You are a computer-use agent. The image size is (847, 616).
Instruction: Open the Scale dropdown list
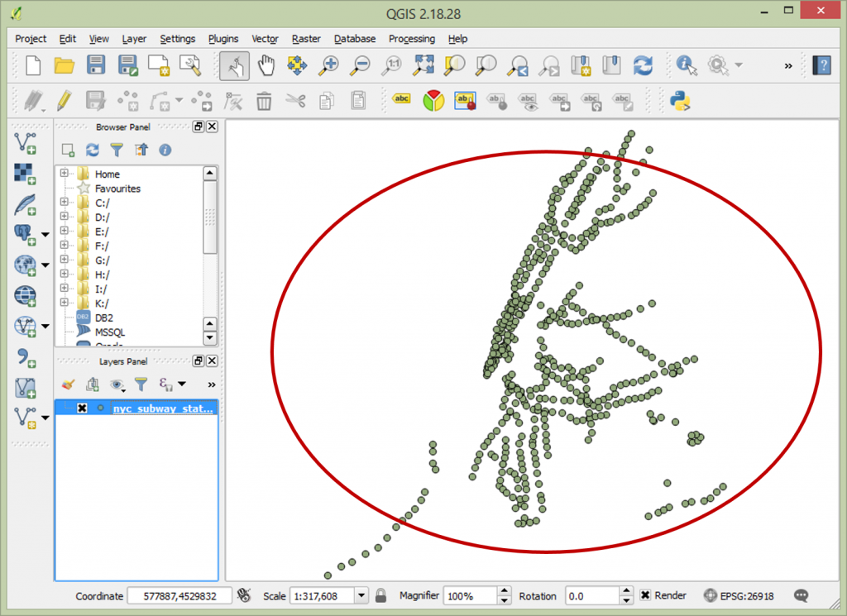click(361, 595)
